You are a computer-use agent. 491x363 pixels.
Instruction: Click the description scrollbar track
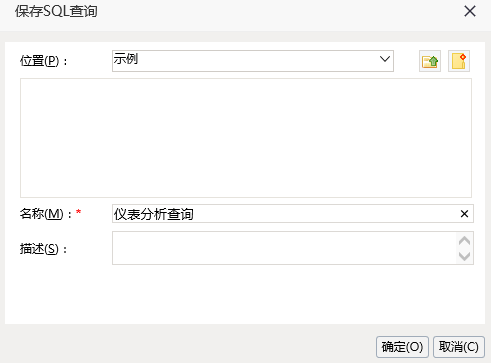pyautogui.click(x=464, y=248)
